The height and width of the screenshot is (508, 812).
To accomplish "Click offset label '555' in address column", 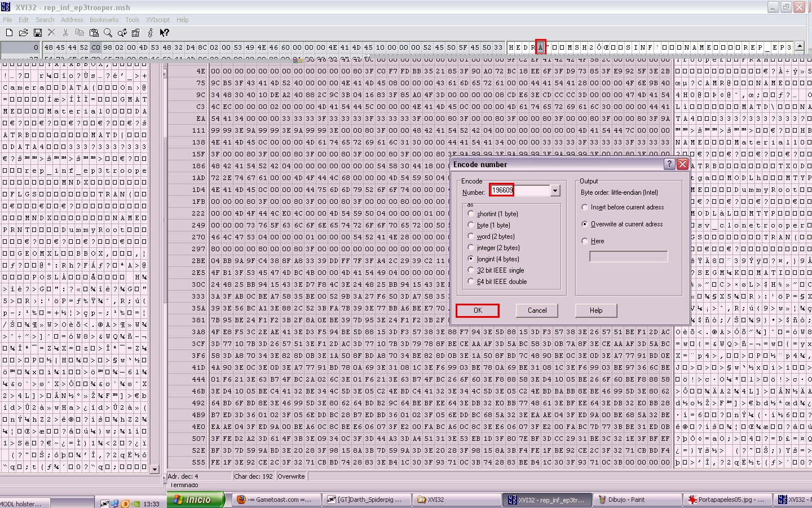I will (x=198, y=462).
